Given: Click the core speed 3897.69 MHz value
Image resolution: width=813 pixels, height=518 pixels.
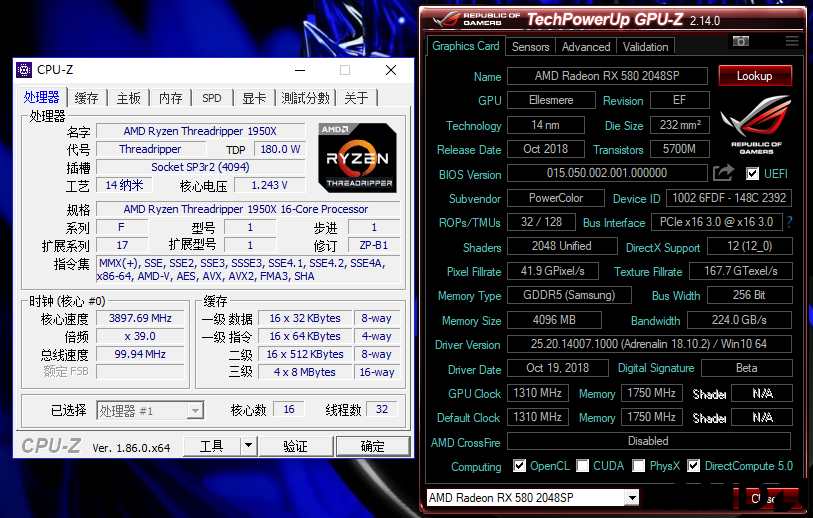Looking at the screenshot, I should tap(140, 318).
